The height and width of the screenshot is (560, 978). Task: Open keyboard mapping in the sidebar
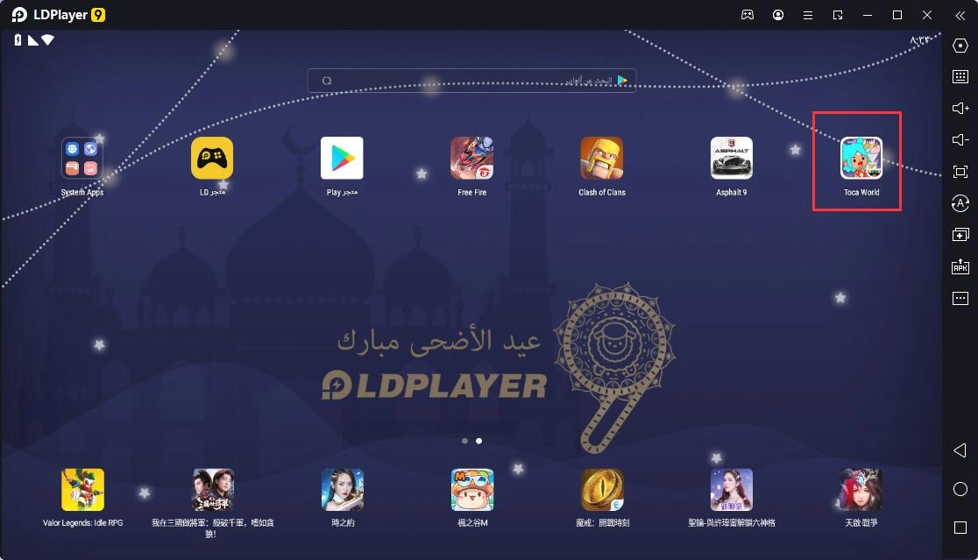pyautogui.click(x=960, y=77)
